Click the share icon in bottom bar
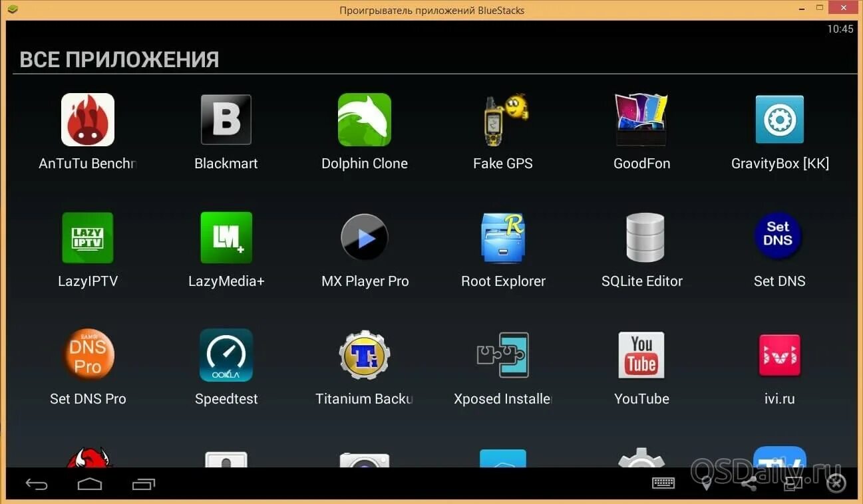 (x=749, y=484)
